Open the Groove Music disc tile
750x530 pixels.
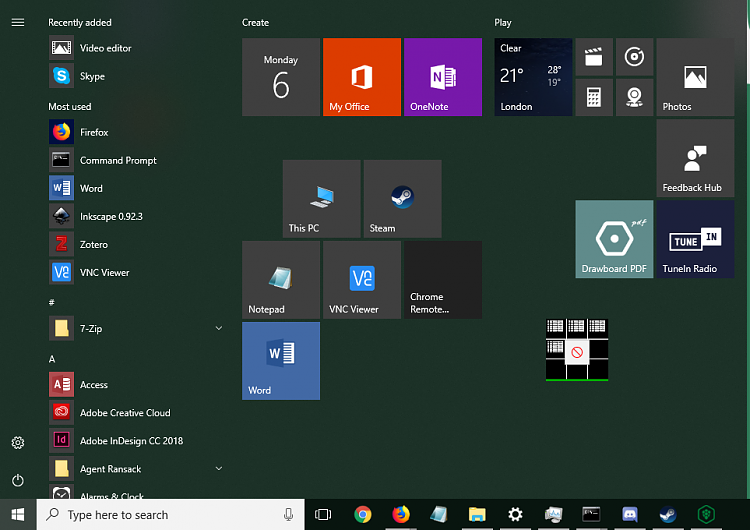[x=635, y=57]
